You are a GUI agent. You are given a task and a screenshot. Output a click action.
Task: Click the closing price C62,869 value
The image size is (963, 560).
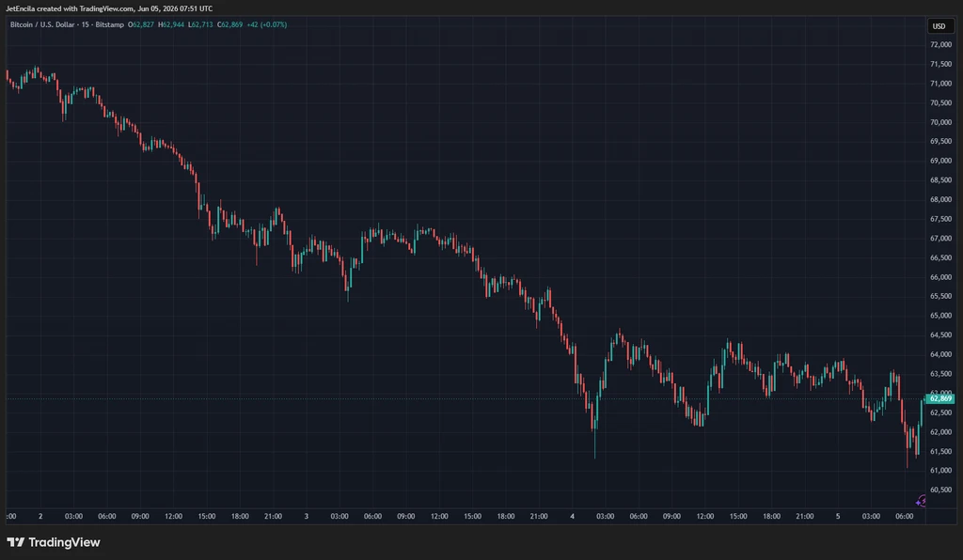click(x=229, y=24)
